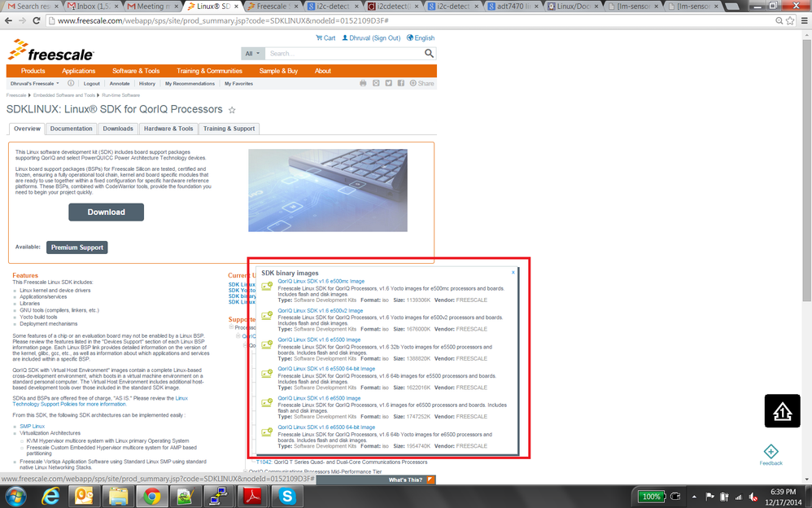This screenshot has width=812, height=508.
Task: Click the What's This? bar
Action: click(375, 480)
